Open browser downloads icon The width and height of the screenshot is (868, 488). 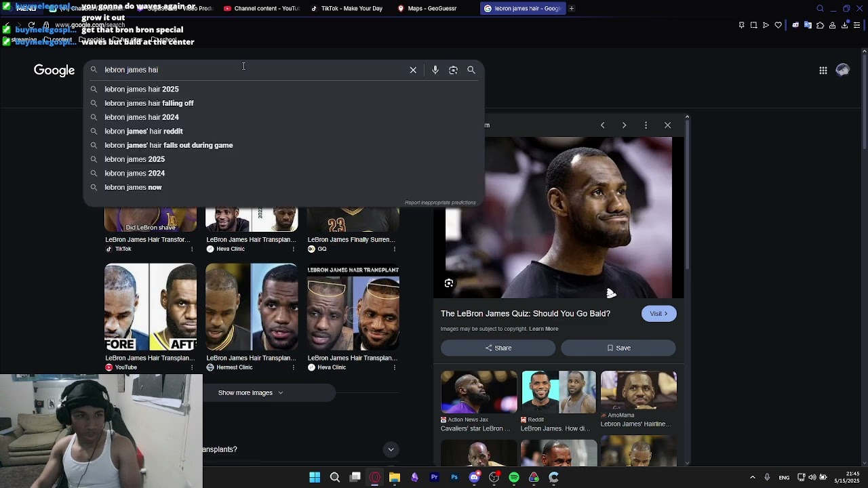(x=845, y=25)
